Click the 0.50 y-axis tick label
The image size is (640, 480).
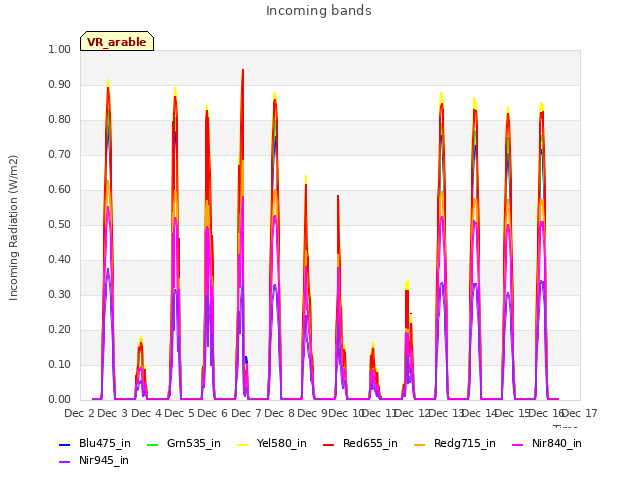click(x=60, y=224)
